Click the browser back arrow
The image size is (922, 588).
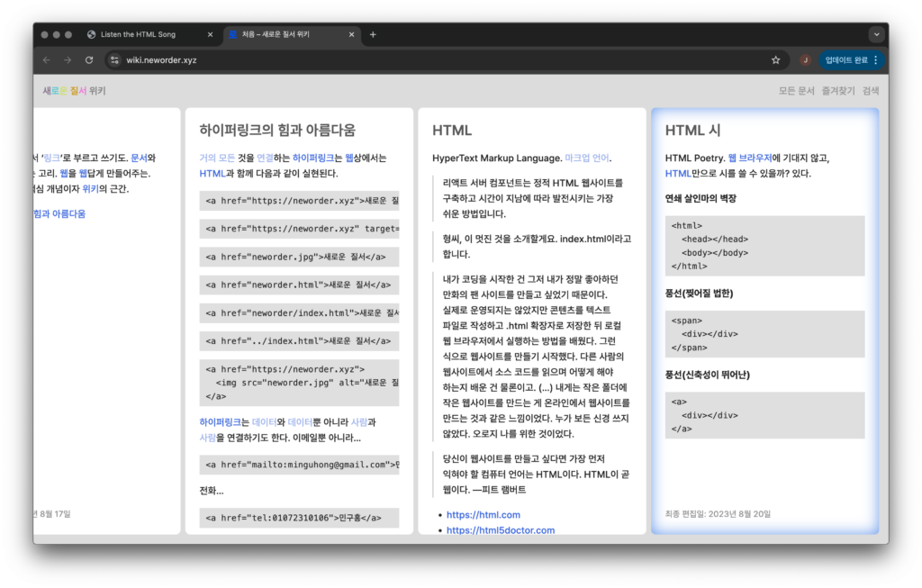click(47, 60)
